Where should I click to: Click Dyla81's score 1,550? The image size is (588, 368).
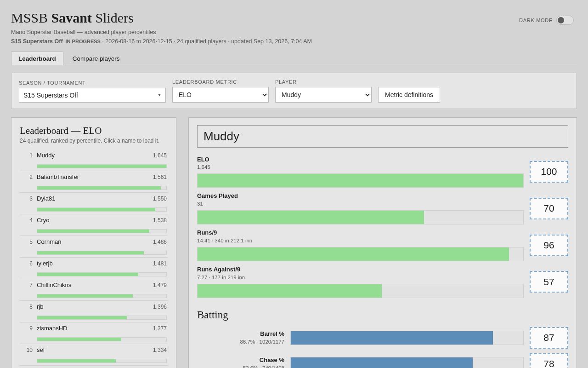click(x=160, y=199)
